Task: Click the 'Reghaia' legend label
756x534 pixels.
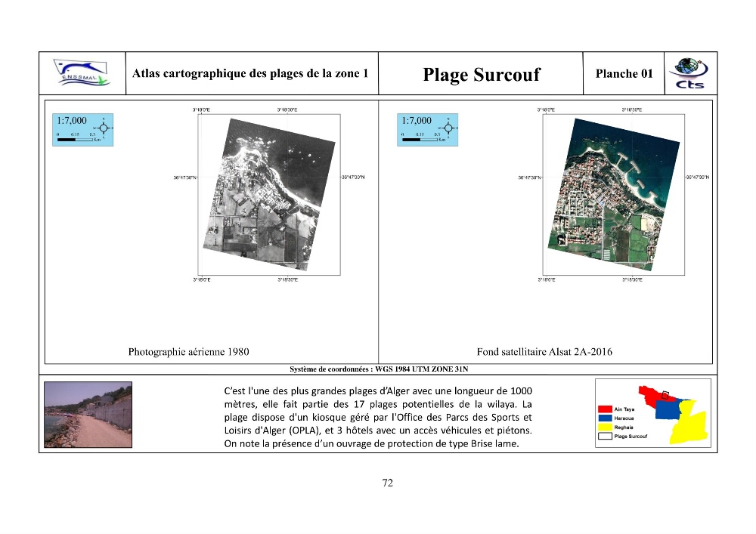Action: tap(624, 428)
